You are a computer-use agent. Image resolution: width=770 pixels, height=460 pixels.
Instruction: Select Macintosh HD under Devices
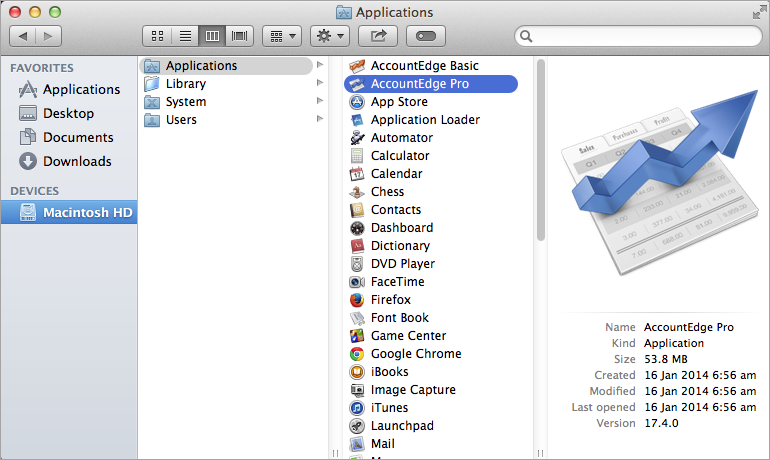[87, 212]
